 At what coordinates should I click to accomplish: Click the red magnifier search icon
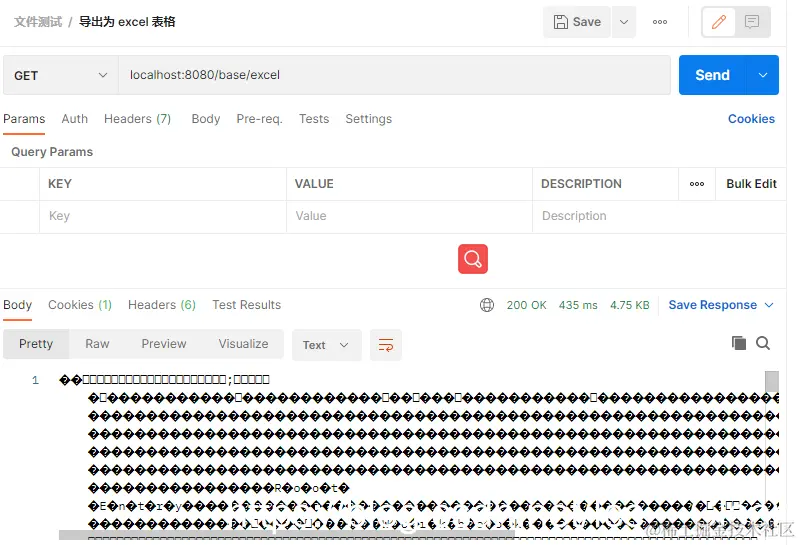pyautogui.click(x=473, y=259)
